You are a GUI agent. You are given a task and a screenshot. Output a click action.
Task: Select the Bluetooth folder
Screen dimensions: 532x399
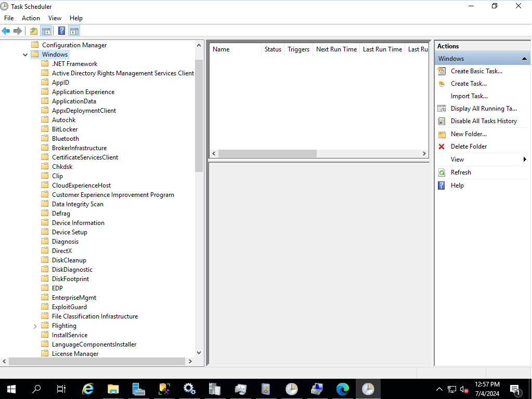(66, 139)
